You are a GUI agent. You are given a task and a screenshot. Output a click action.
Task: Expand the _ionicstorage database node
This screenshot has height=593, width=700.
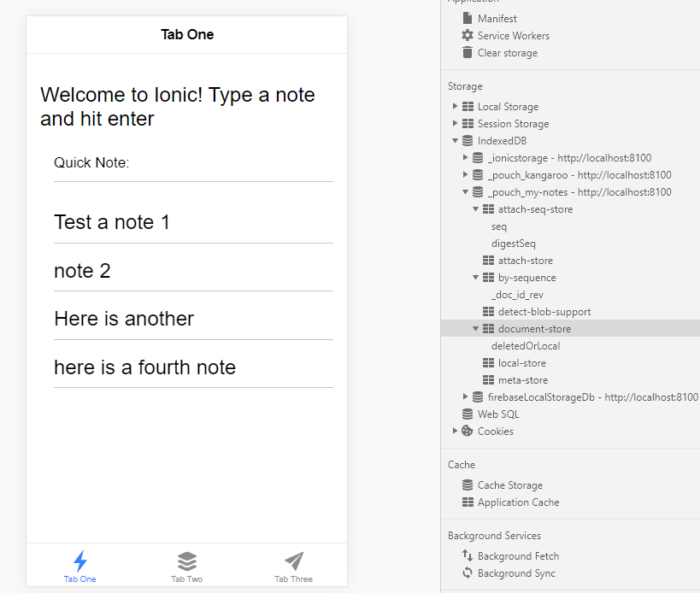pyautogui.click(x=465, y=157)
